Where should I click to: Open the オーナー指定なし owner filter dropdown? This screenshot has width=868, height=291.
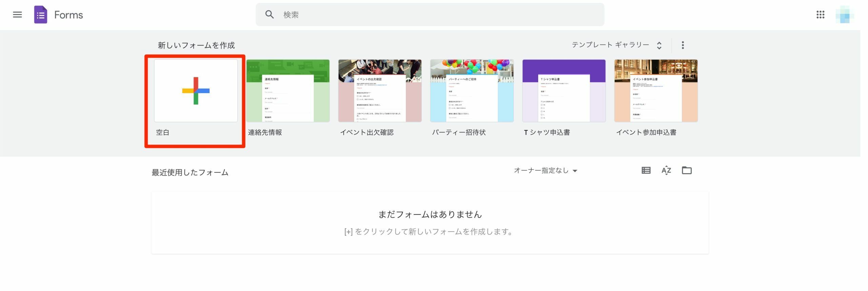(x=546, y=170)
